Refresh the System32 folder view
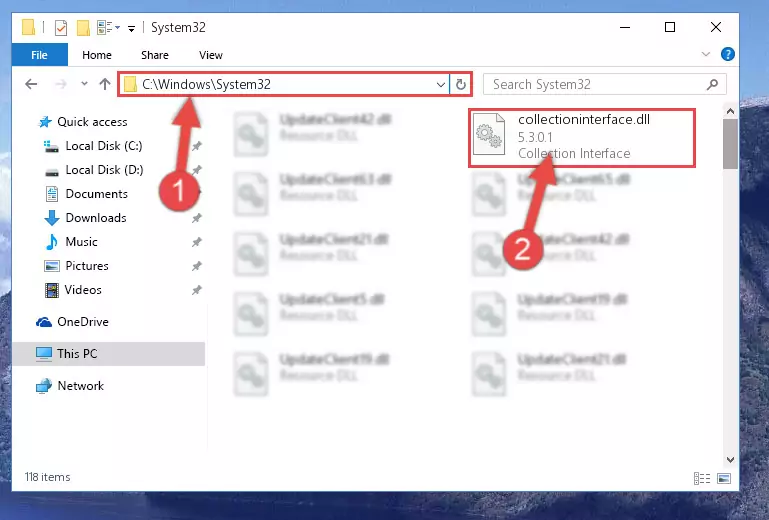This screenshot has height=520, width=769. click(461, 84)
